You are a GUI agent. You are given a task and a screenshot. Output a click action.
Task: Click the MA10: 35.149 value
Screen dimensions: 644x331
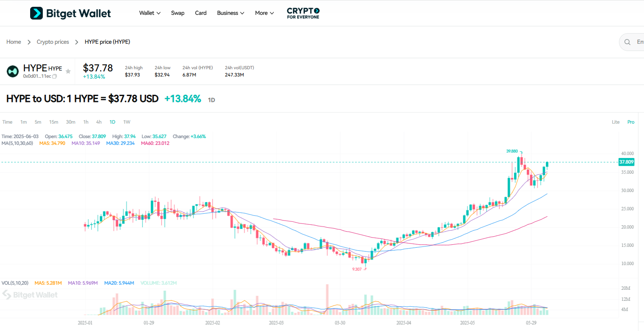tap(86, 143)
